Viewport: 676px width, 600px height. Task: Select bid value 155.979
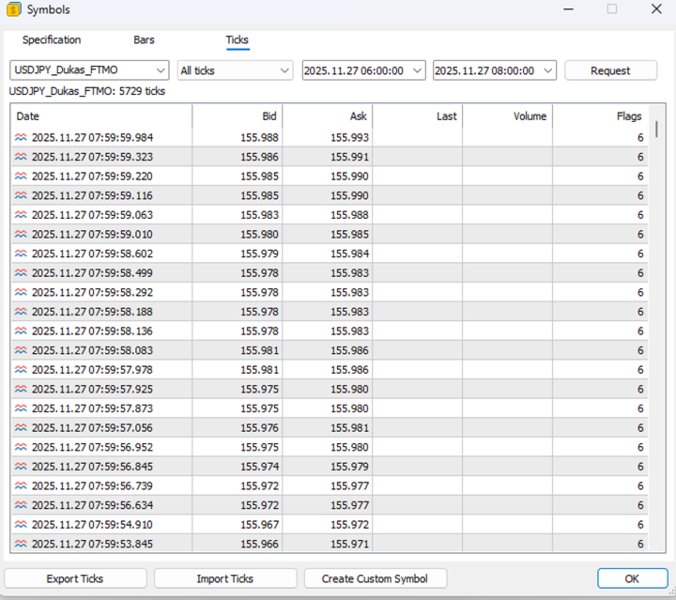point(260,253)
